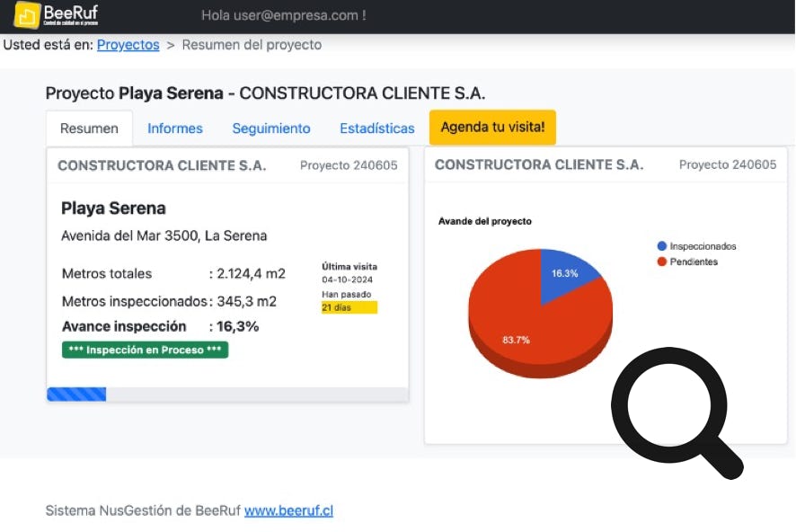
Task: Switch to the Informes tab
Action: [175, 129]
